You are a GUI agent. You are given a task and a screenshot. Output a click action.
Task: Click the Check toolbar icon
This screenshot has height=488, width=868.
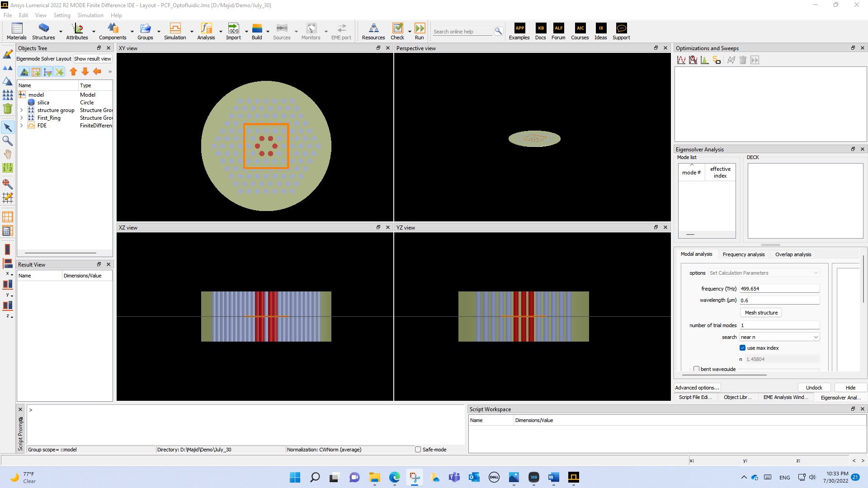point(397,28)
